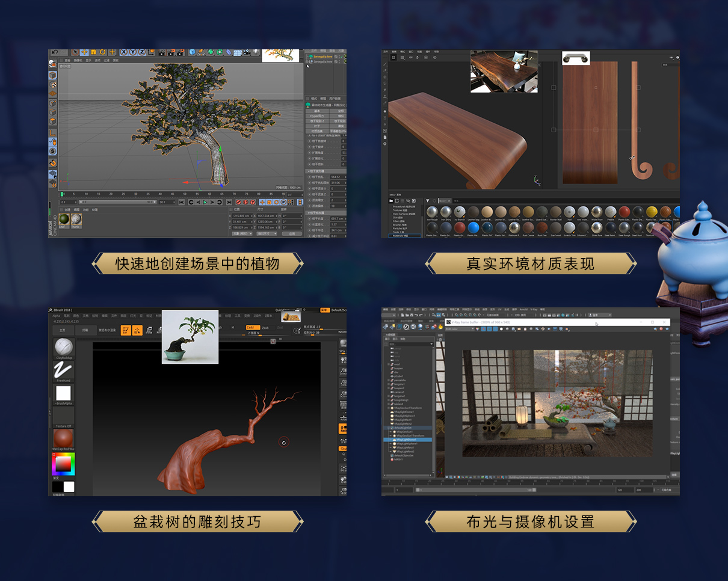The height and width of the screenshot is (581, 728).
Task: Toggle Draw mode button in ZBrush
Action: point(137,330)
